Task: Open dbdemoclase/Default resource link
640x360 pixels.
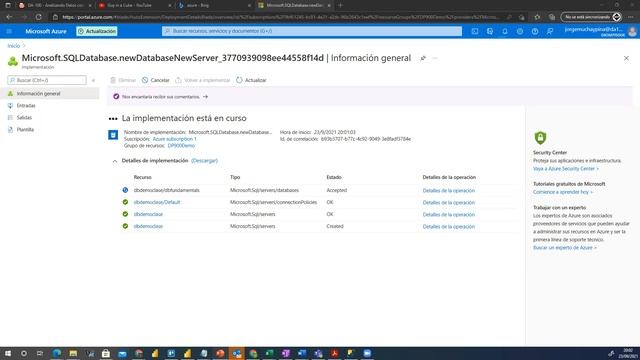Action: [157, 202]
